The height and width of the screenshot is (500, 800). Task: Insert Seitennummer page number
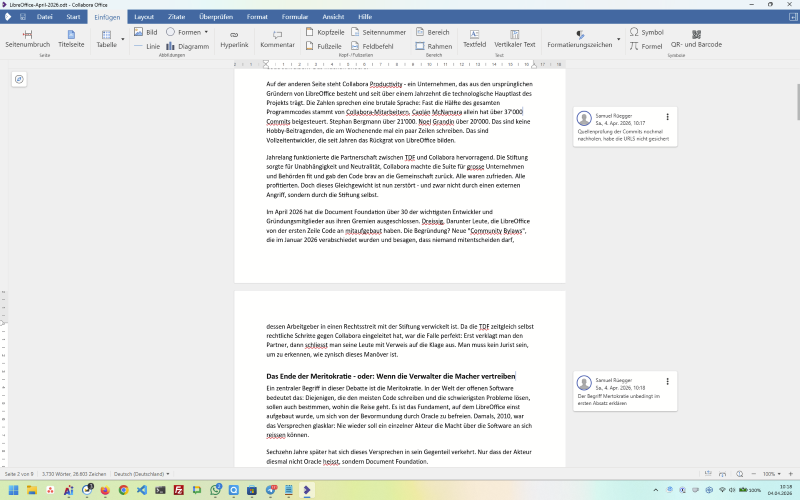[378, 32]
